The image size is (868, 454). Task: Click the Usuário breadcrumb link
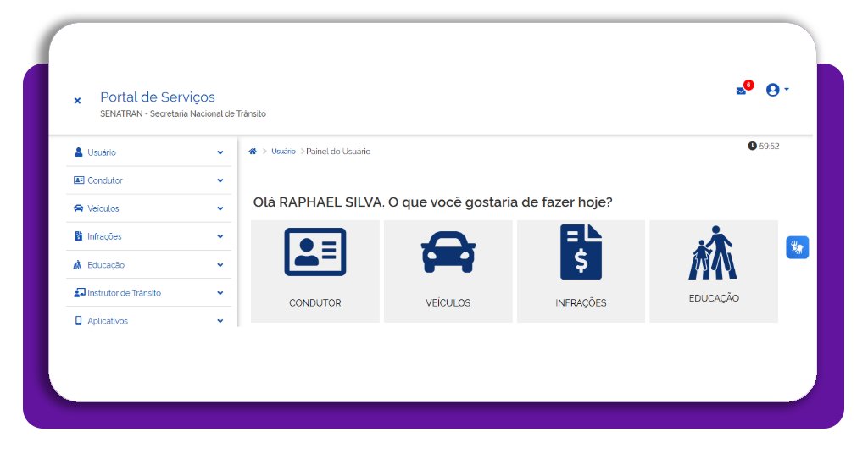(x=283, y=152)
